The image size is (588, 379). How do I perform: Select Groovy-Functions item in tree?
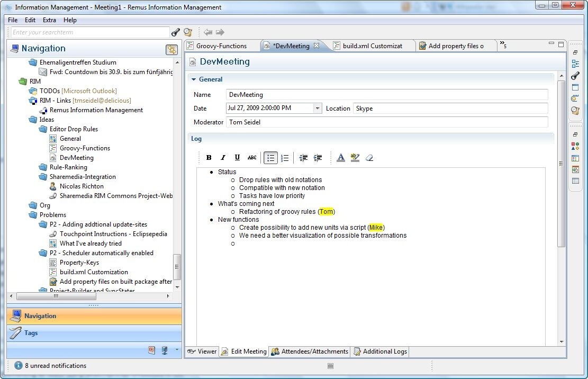[85, 148]
